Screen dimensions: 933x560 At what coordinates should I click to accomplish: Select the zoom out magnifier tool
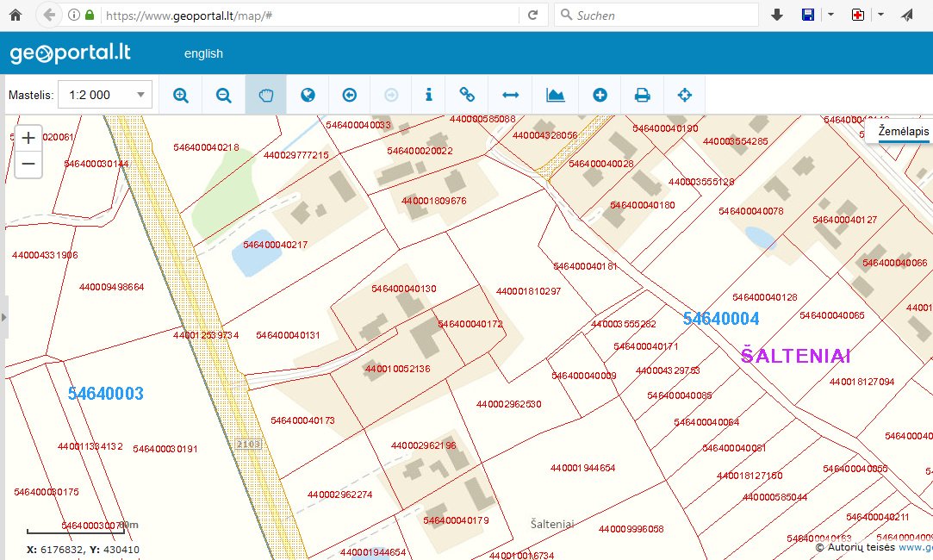coord(223,95)
